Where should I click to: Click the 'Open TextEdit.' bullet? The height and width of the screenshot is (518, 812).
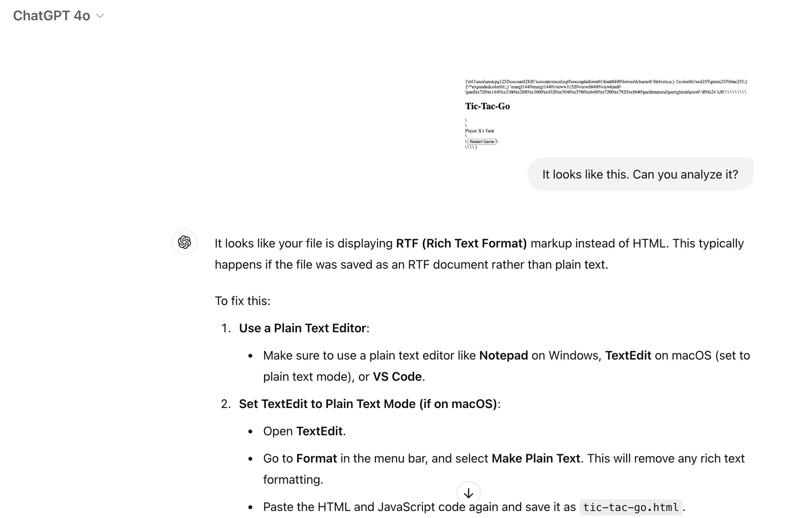click(x=304, y=431)
